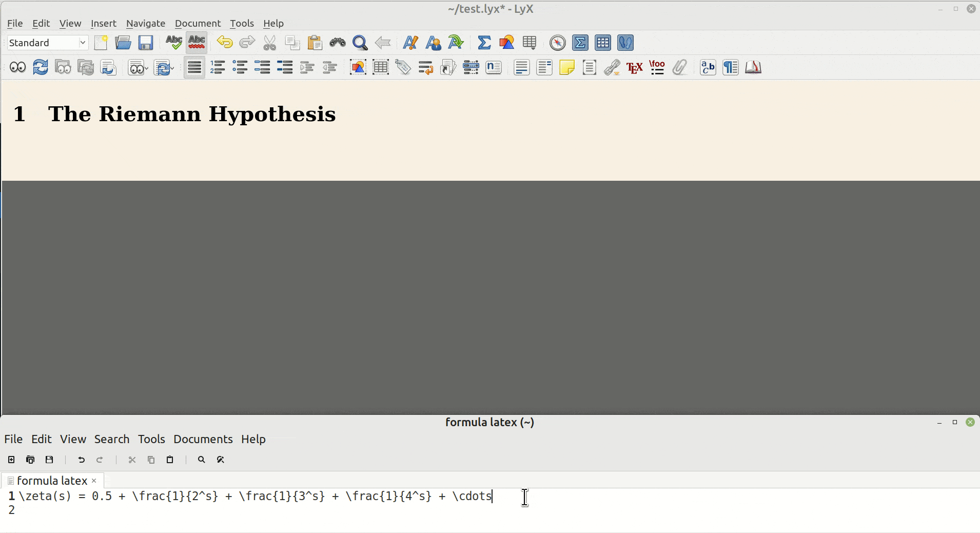
Task: Open the Documents menu in formula latex editor
Action: pyautogui.click(x=203, y=439)
